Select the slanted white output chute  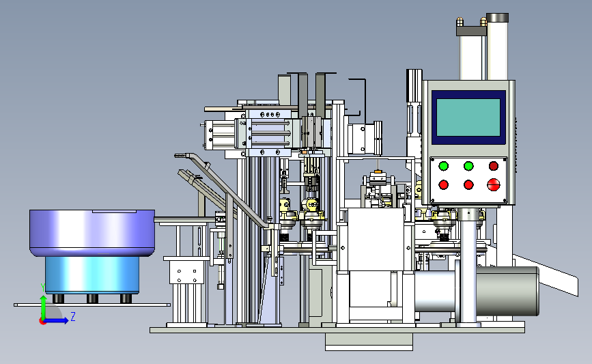[x=546, y=275]
